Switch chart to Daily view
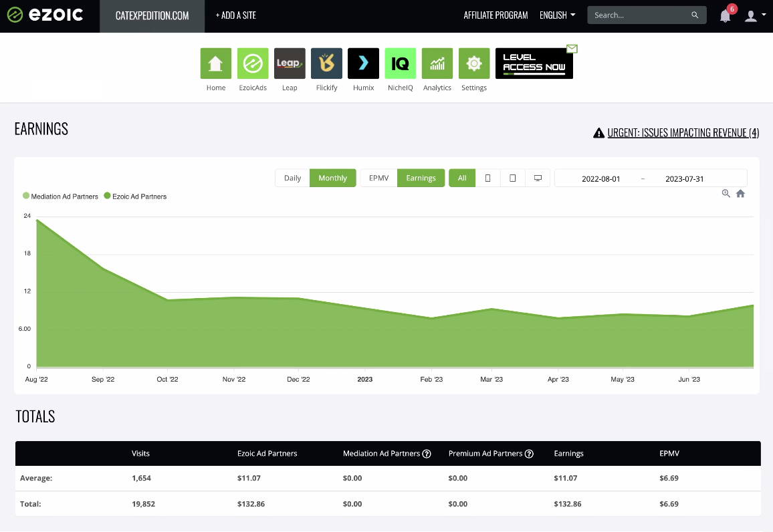This screenshot has height=532, width=773. (x=292, y=178)
